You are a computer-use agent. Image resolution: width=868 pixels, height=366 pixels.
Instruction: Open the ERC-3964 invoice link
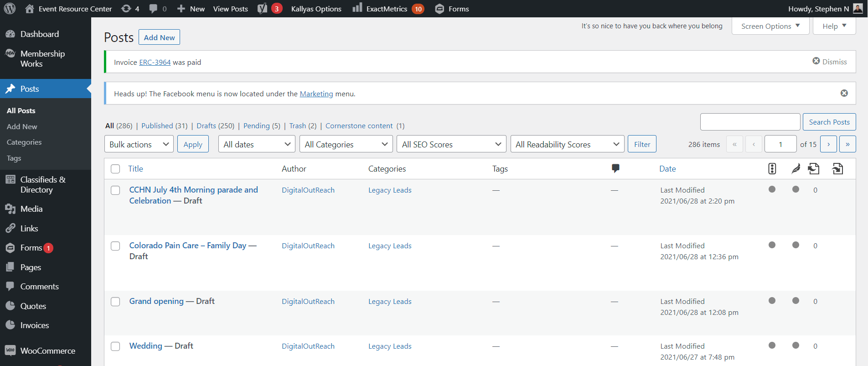pyautogui.click(x=155, y=62)
